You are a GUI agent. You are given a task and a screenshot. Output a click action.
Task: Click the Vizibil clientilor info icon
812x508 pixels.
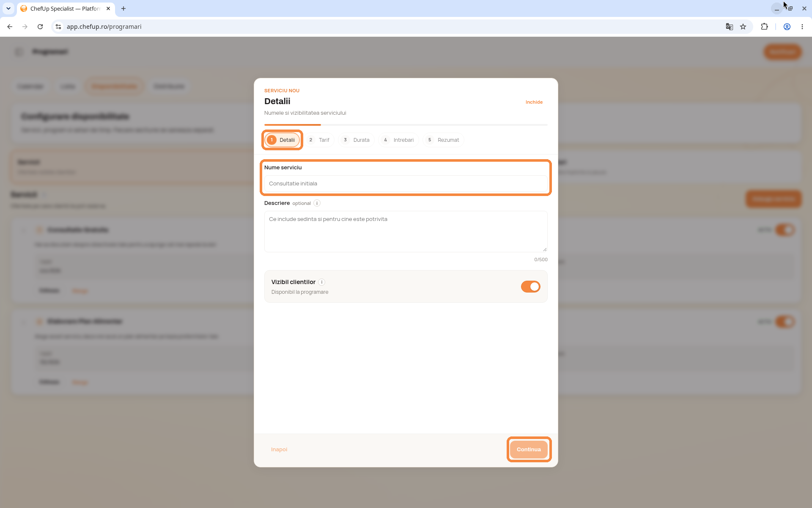tap(321, 282)
